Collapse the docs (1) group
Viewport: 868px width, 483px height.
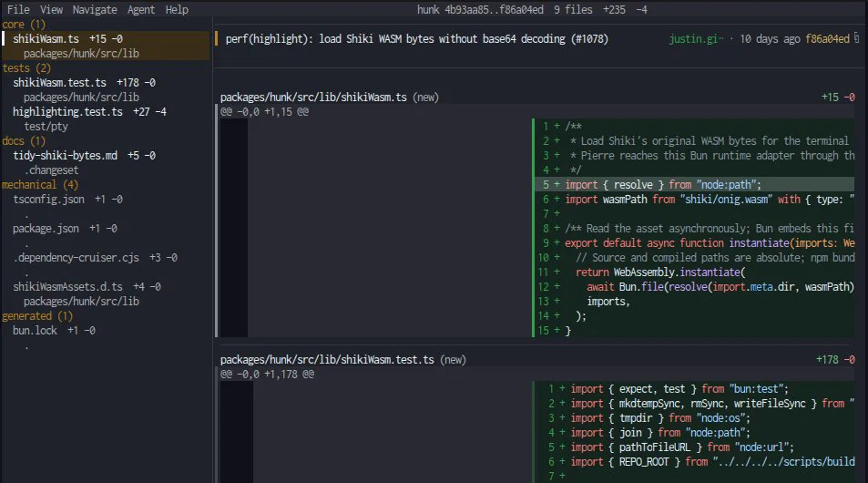click(24, 141)
